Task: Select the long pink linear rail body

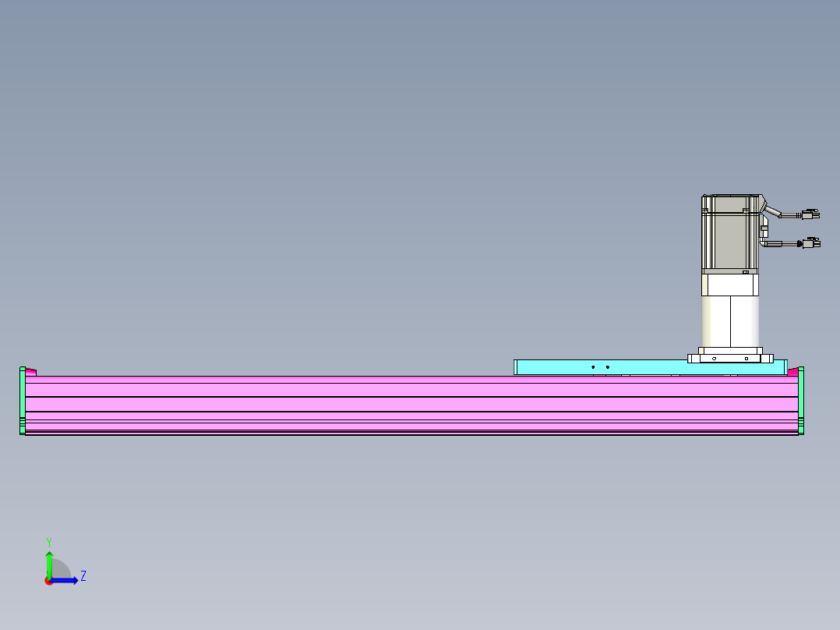Action: pos(411,405)
